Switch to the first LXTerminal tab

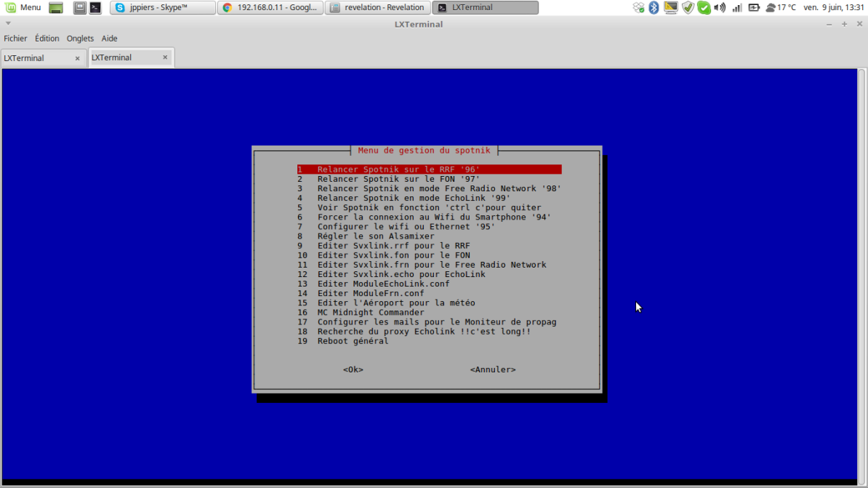(36, 58)
